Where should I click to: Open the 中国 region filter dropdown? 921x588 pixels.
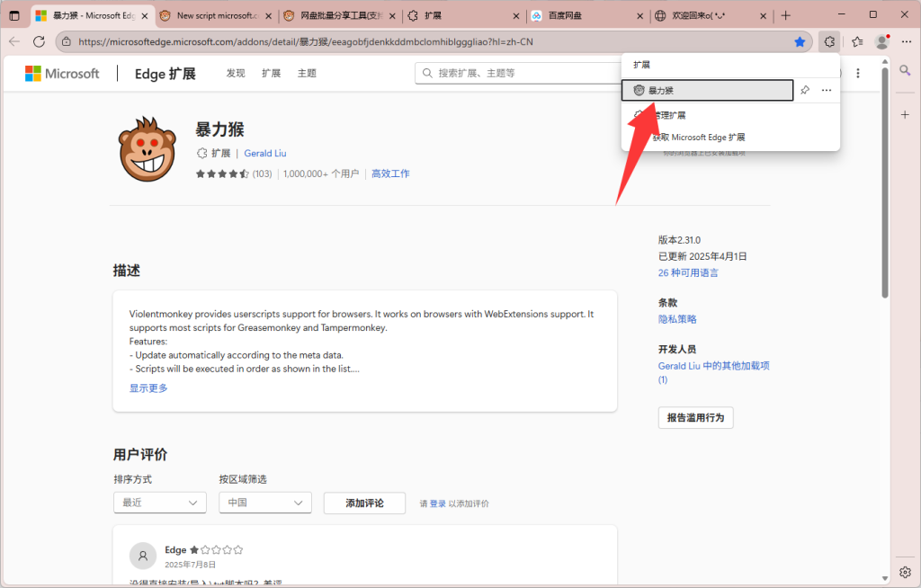coord(264,503)
